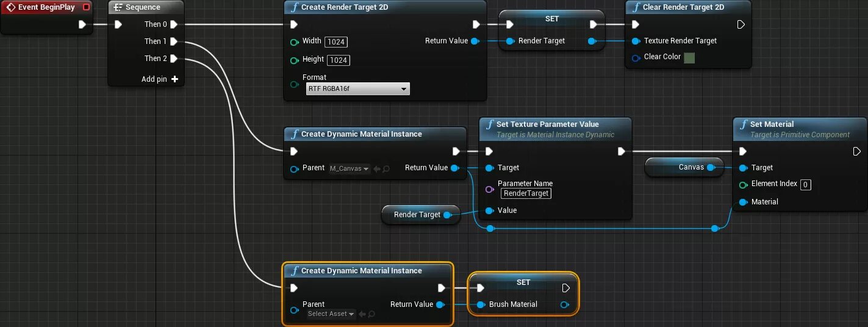Screen dimensions: 868x327
Task: Click Return Value pin on M_Canvas material instance node
Action: coord(454,168)
